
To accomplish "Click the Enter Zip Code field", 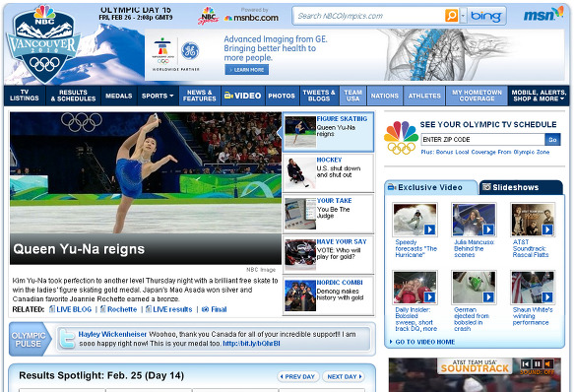I will 482,139.
